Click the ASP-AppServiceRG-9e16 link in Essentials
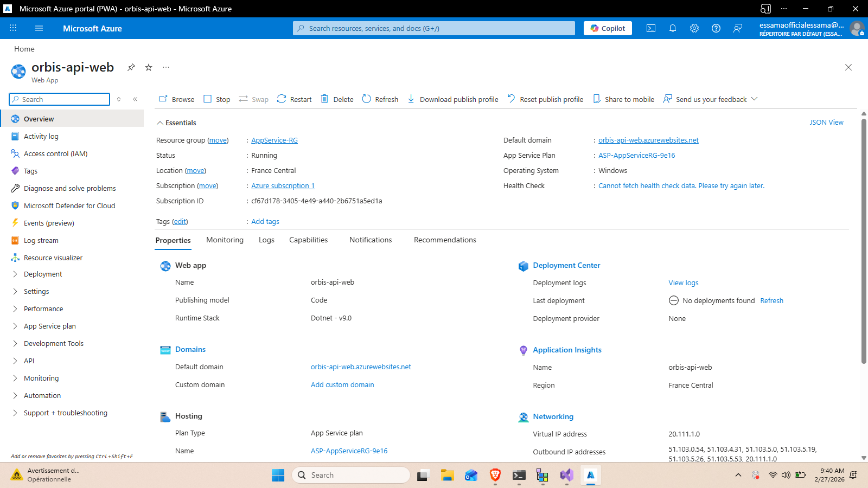This screenshot has width=868, height=488. coord(637,156)
